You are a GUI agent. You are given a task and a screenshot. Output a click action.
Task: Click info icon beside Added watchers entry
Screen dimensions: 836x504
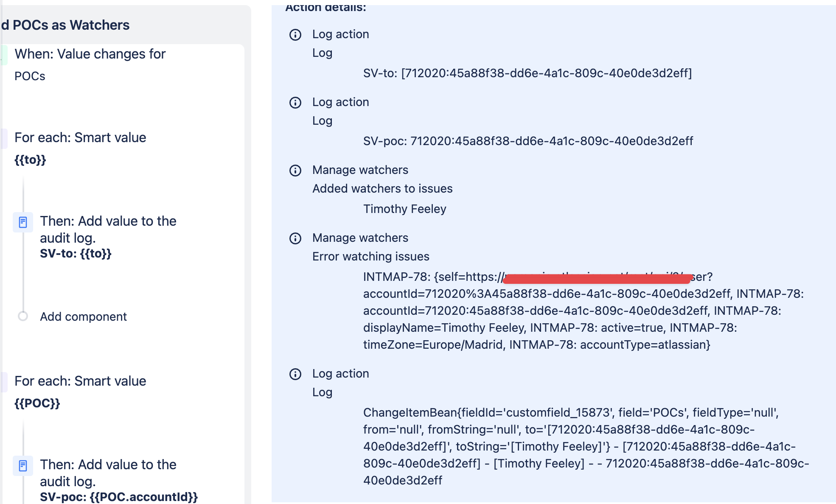[295, 171]
